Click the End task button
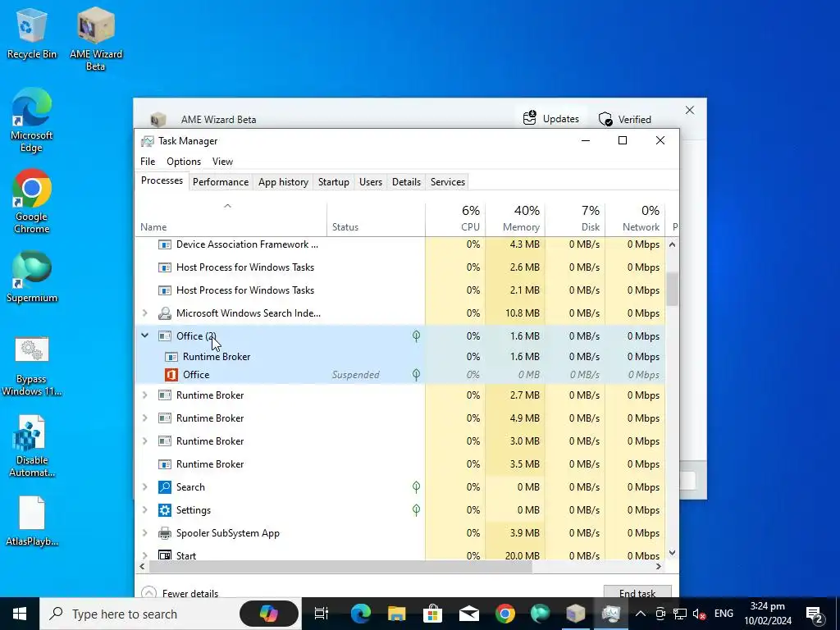840x630 pixels. click(x=637, y=592)
